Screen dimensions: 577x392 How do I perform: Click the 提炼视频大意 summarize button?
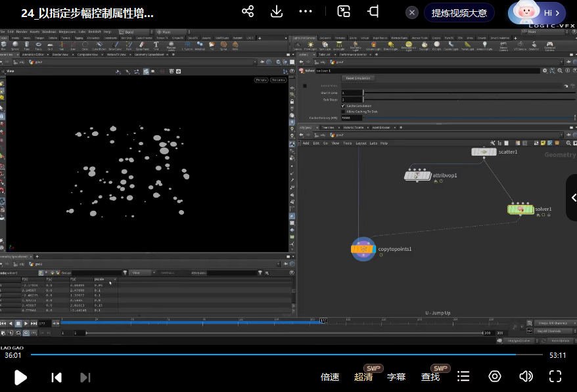pyautogui.click(x=459, y=12)
